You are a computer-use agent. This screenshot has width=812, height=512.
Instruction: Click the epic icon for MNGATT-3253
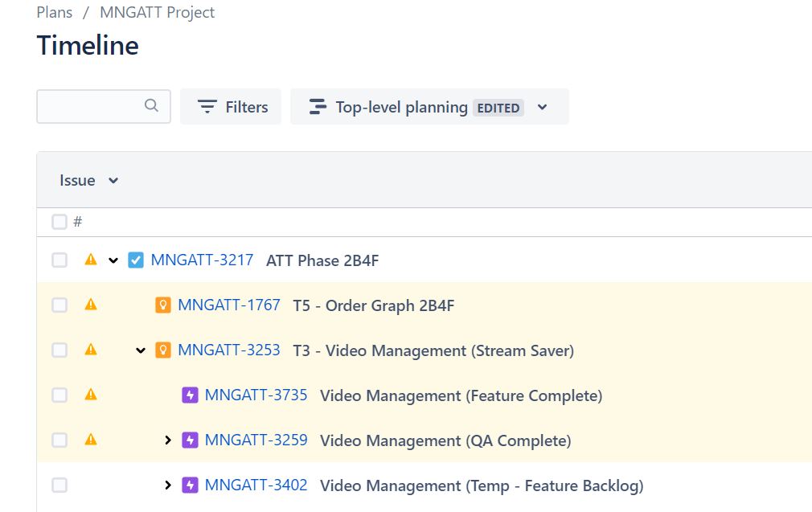pyautogui.click(x=165, y=350)
